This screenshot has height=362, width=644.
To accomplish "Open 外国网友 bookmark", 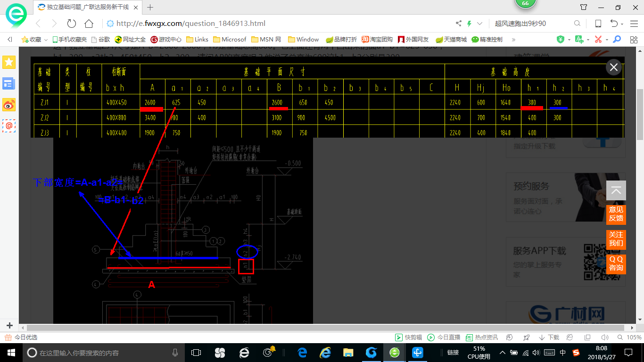I will click(x=413, y=40).
